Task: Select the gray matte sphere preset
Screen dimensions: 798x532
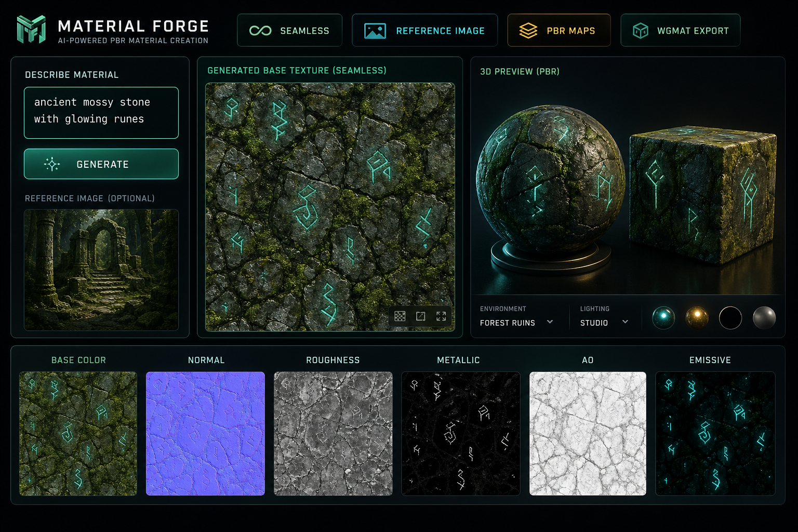Action: click(764, 317)
